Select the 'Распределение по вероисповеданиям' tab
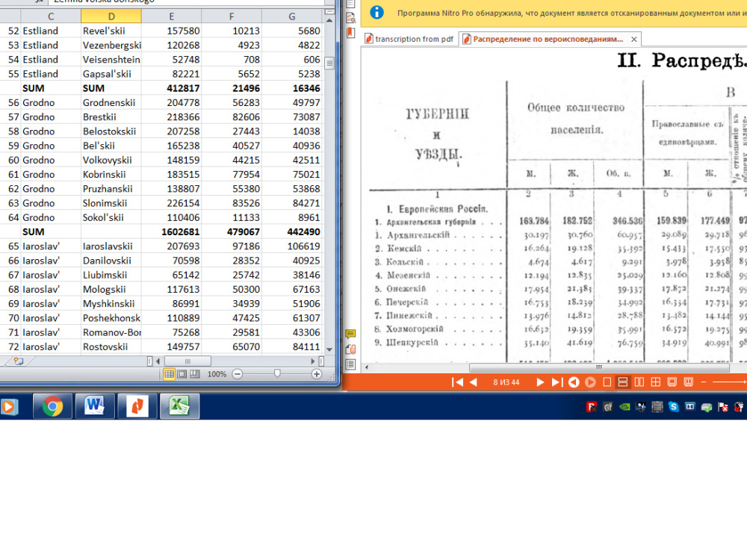Viewport: 747px width, 560px height. (x=548, y=39)
